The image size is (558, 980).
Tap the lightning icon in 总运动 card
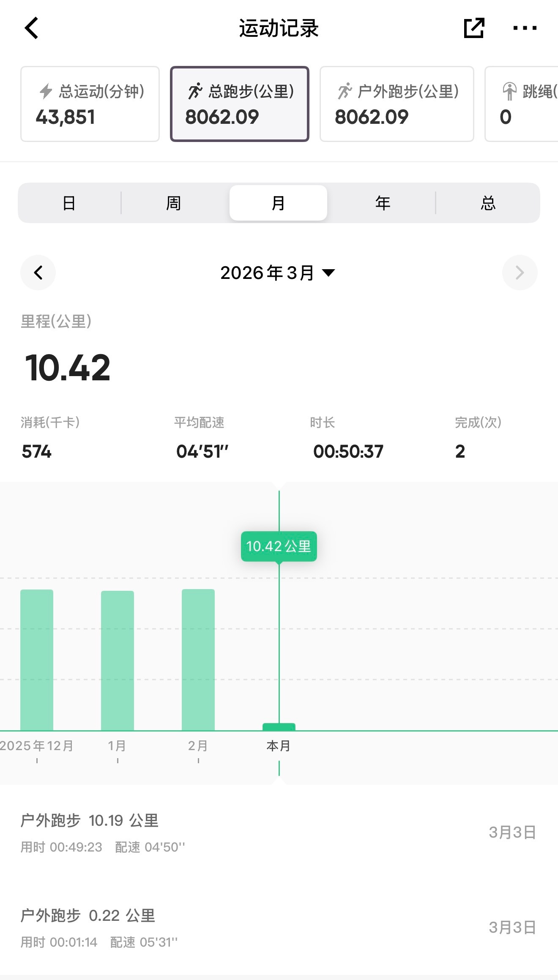click(x=46, y=91)
